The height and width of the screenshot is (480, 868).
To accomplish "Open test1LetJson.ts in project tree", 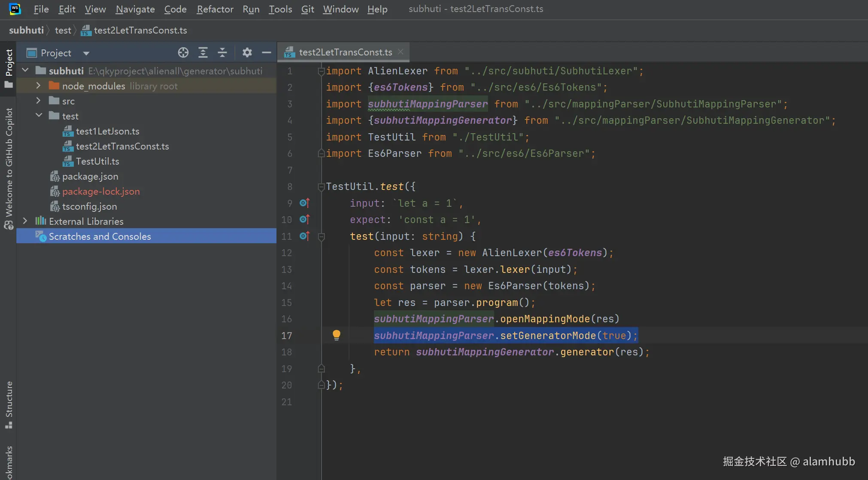I will (x=107, y=131).
